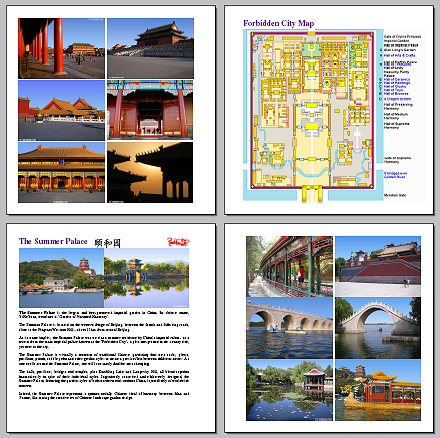Image resolution: width=440 pixels, height=438 pixels.
Task: Select the corner tower against blue sky photo
Action: click(x=150, y=48)
